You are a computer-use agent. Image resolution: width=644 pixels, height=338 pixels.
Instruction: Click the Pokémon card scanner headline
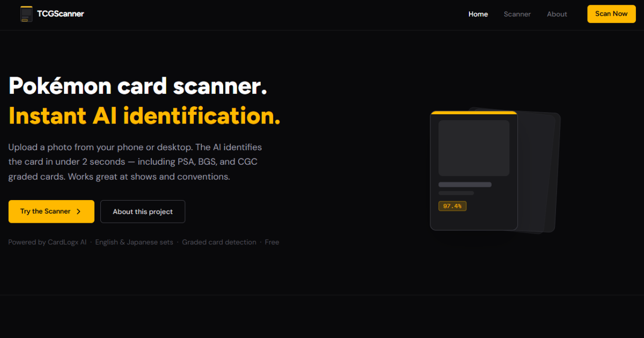click(x=138, y=86)
